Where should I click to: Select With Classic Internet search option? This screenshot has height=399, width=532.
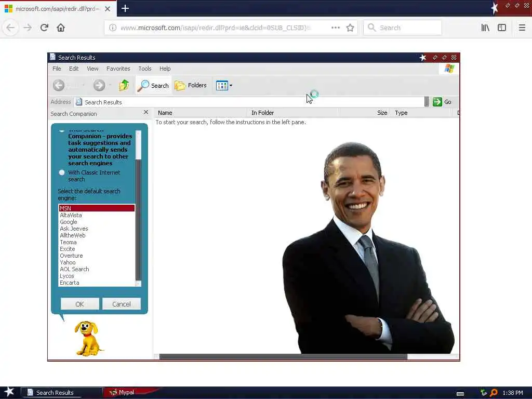(62, 172)
